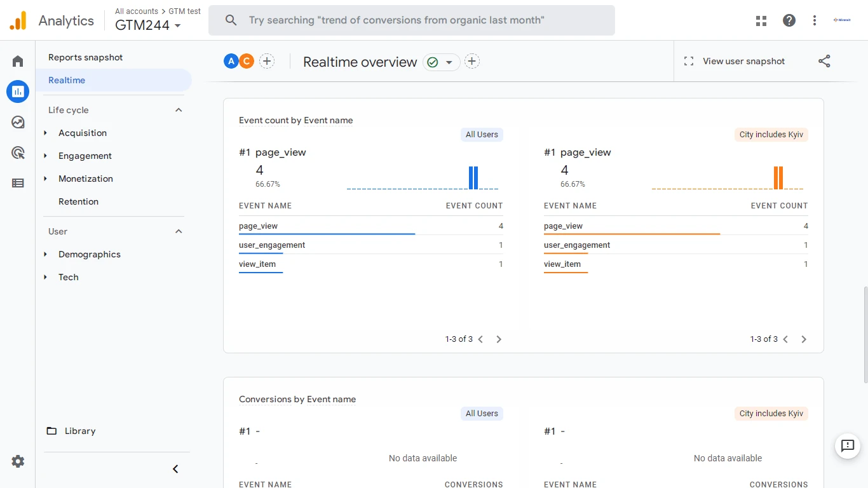Viewport: 868px width, 488px height.
Task: Open Admin settings gear icon
Action: click(x=18, y=461)
